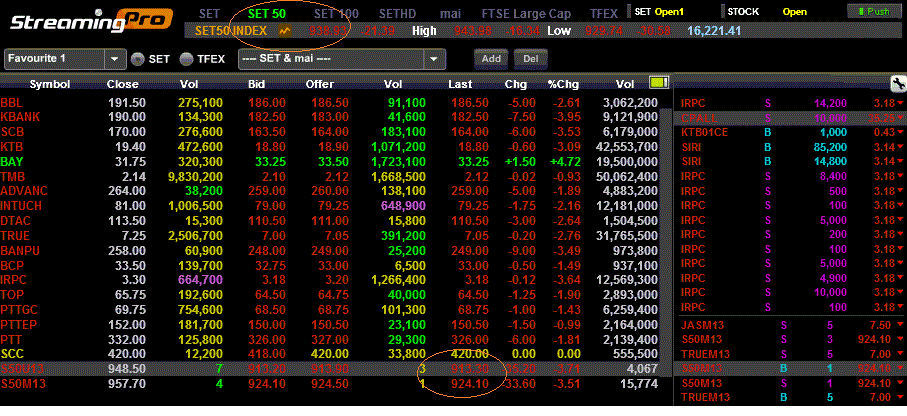907x416 pixels.
Task: Click the red down arrow in the CPALL ticker row
Action: coord(900,118)
